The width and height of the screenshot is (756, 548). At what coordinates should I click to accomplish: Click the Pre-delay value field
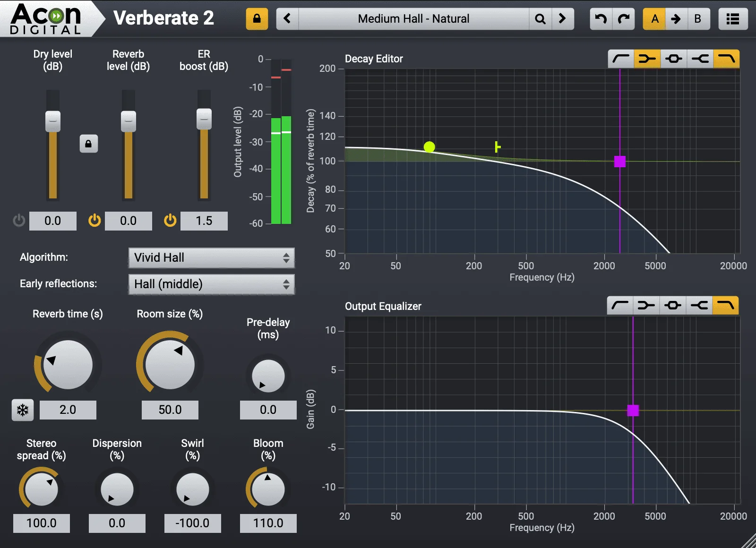[268, 410]
